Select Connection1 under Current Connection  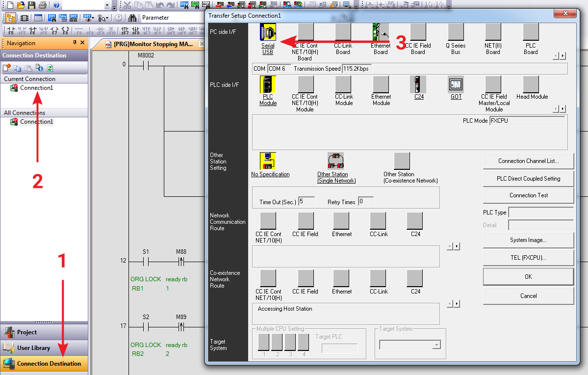click(x=36, y=88)
